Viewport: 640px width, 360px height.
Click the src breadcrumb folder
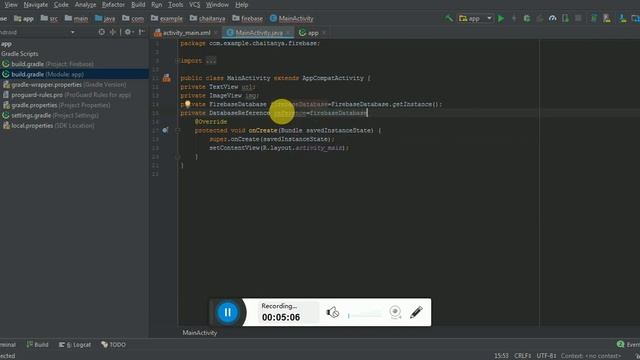tap(49, 18)
